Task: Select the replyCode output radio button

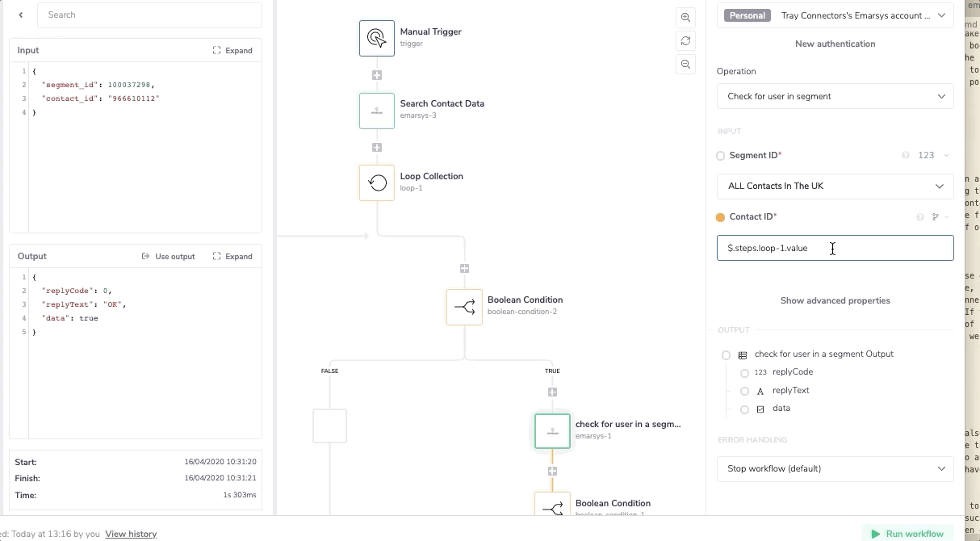Action: click(744, 373)
